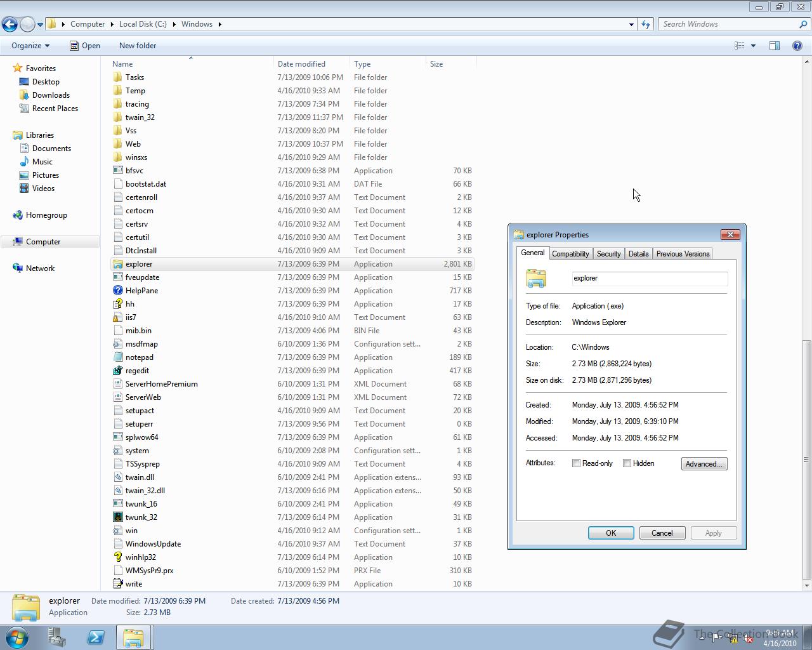Screen dimensions: 812x650
Task: Click the Advanced... attributes button
Action: (x=704, y=464)
